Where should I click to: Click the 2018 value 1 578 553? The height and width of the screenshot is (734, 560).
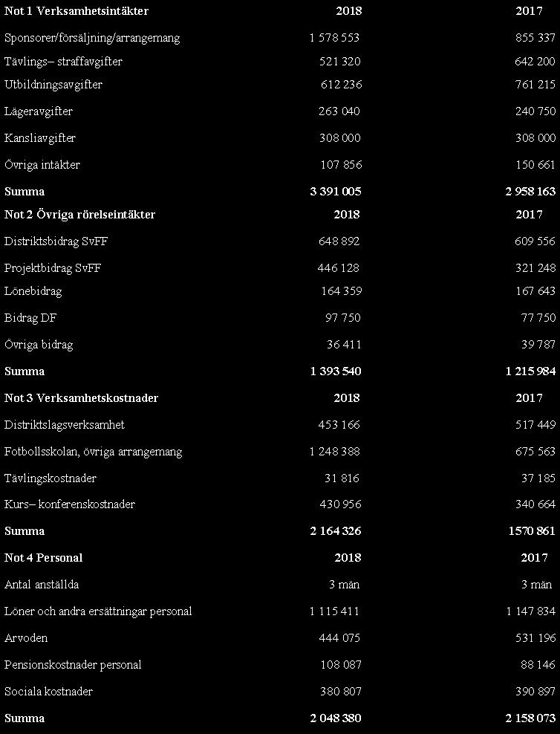point(334,37)
